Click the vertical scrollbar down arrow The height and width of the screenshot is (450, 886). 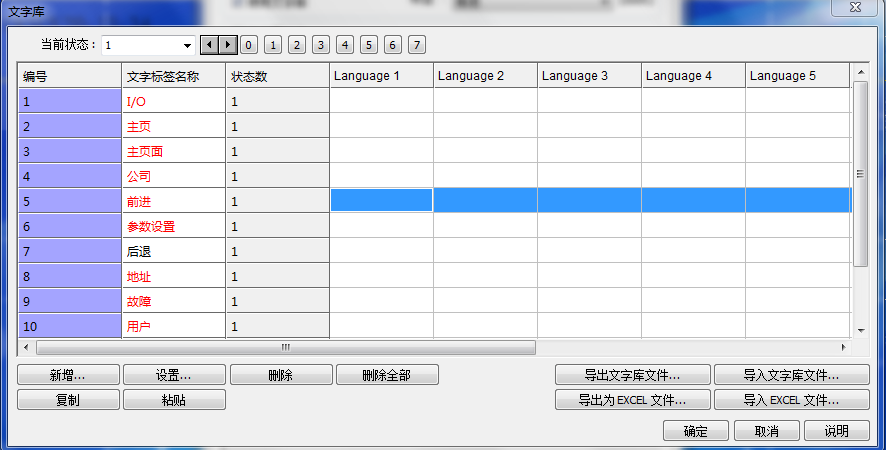pyautogui.click(x=860, y=329)
